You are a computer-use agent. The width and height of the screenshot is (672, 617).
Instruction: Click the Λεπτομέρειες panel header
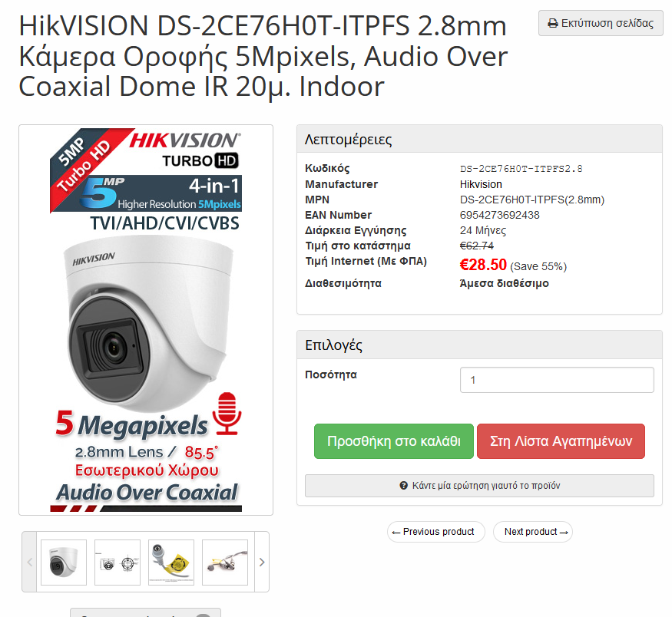479,139
